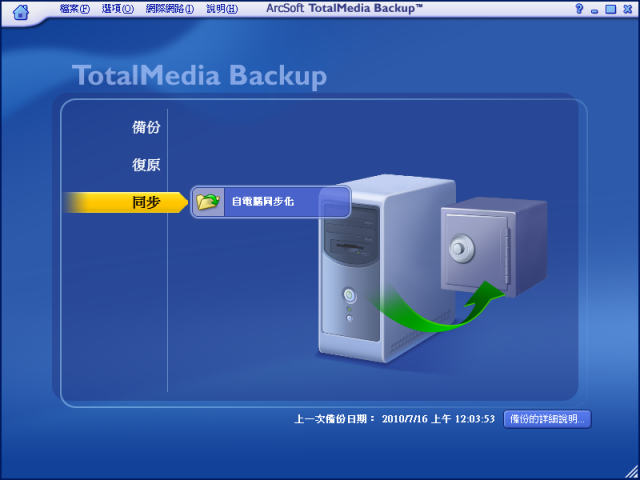The width and height of the screenshot is (640, 480).
Task: Select the 備份 tab in sidebar
Action: [x=146, y=127]
